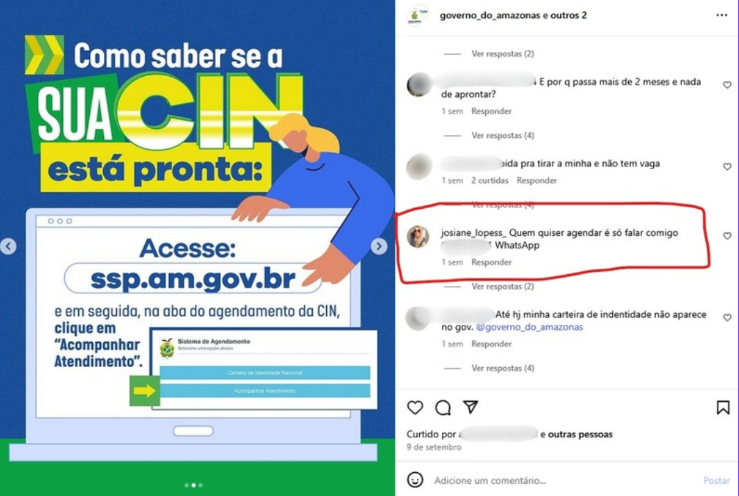Expand 'Ver respostas (4)' under the '2 meses' comment
Screen dimensions: 739x496
pos(502,135)
